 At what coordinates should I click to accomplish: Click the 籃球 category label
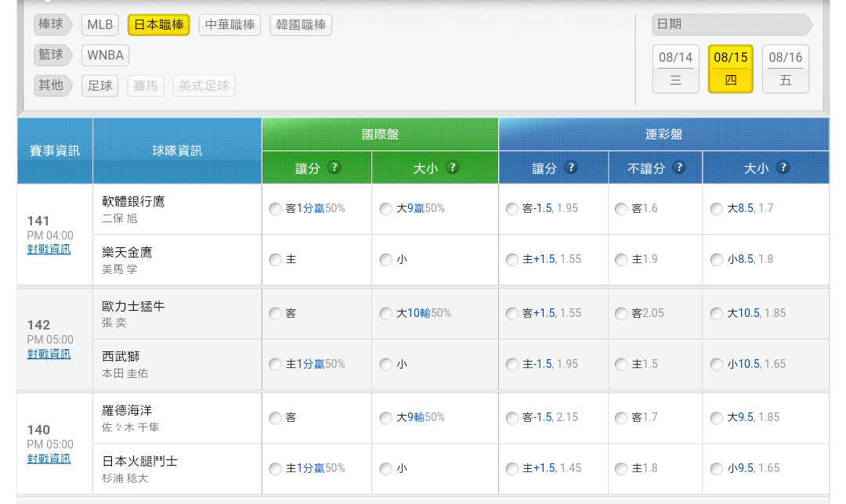[x=52, y=55]
